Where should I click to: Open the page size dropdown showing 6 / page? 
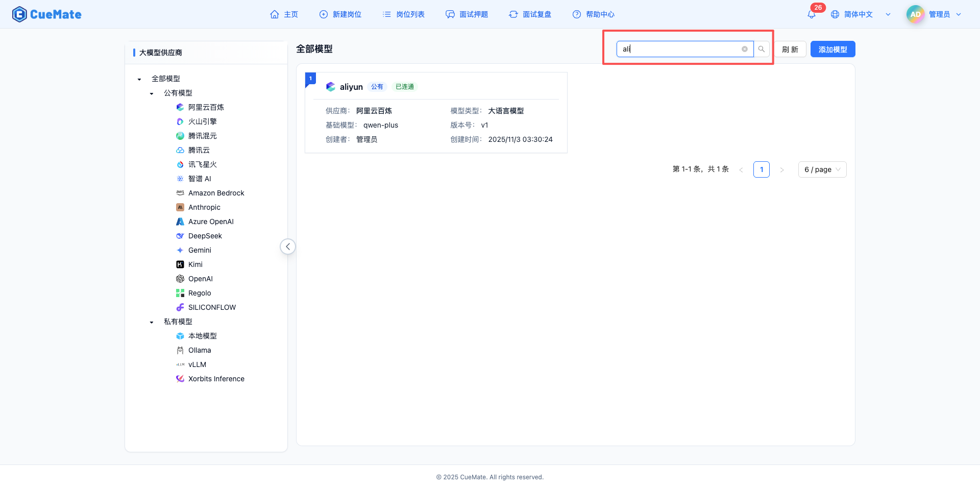pyautogui.click(x=822, y=169)
